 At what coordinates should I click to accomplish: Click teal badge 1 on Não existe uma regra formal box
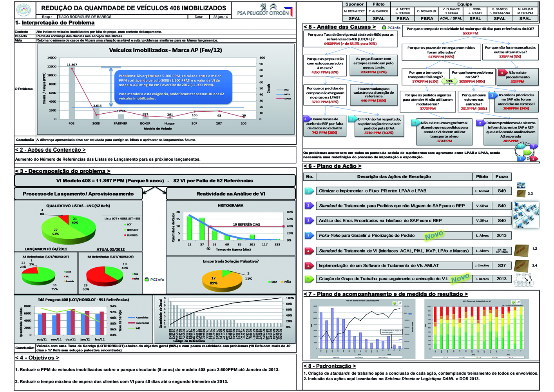pos(415,123)
